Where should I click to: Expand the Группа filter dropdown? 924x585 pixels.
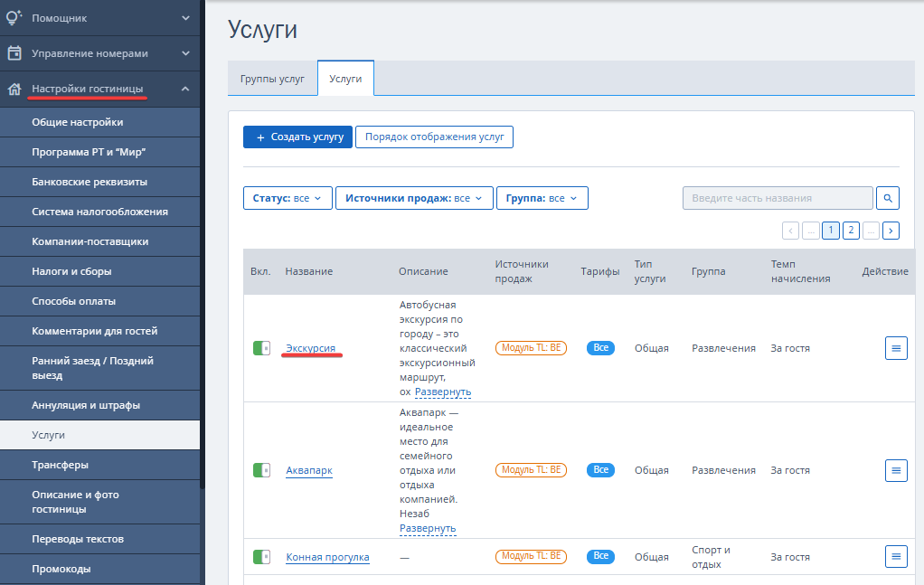click(x=542, y=198)
